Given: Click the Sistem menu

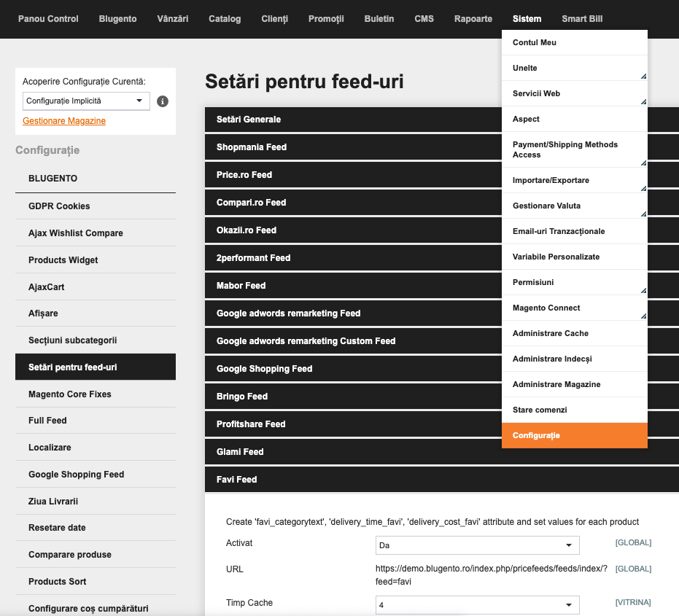Looking at the screenshot, I should [527, 19].
